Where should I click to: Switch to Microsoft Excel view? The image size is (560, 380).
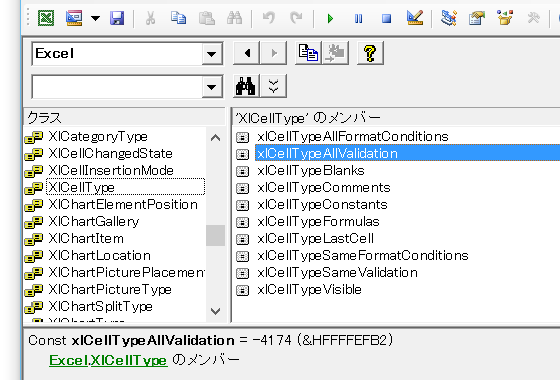(x=46, y=18)
